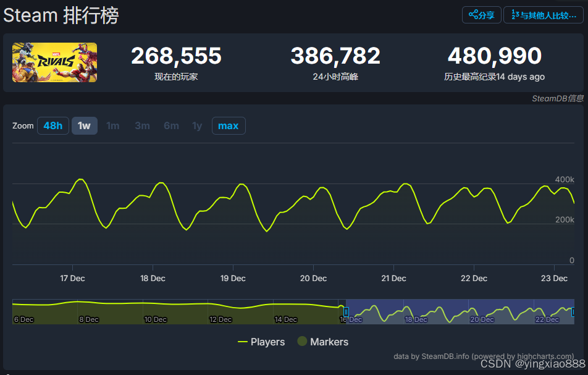Select the 3m zoom option
This screenshot has height=375, width=588.
(143, 125)
